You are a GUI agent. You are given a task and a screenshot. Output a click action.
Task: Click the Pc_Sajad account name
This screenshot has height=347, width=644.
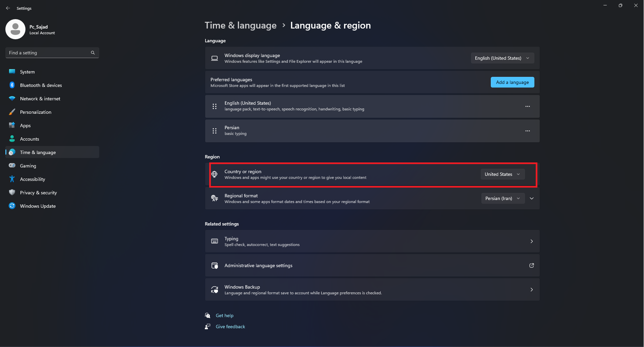point(39,27)
